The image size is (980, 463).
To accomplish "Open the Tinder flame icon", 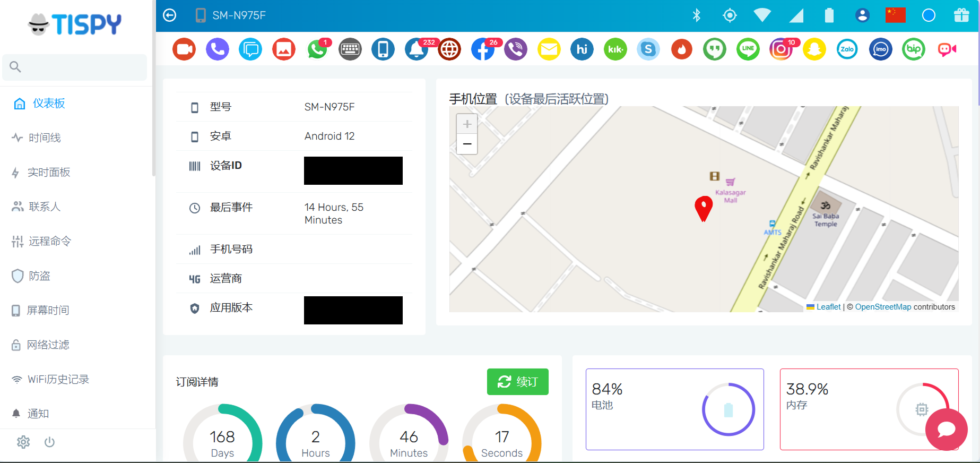I will tap(682, 49).
